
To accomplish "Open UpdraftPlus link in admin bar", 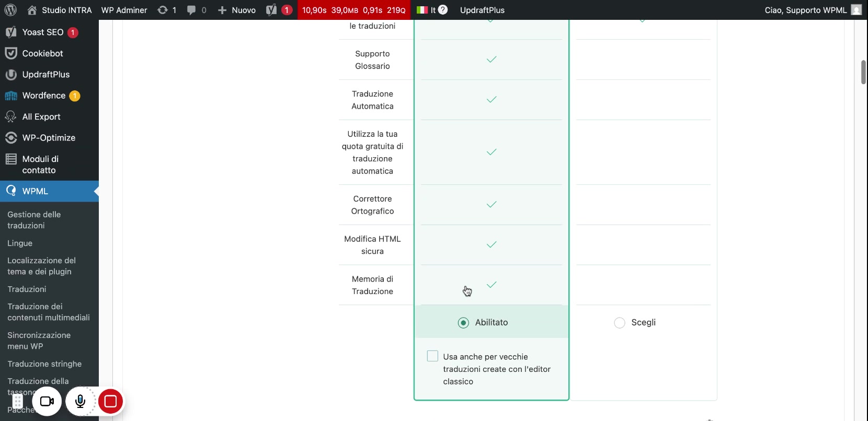I will click(482, 10).
